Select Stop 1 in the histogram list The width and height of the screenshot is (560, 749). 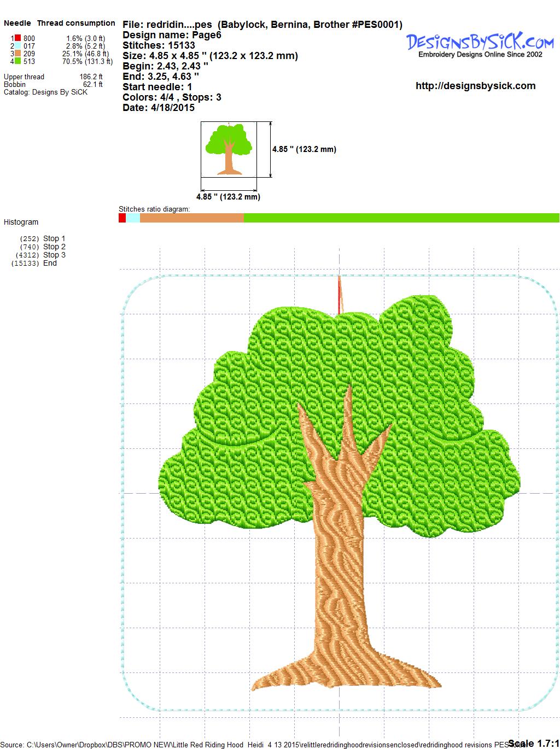pyautogui.click(x=54, y=238)
